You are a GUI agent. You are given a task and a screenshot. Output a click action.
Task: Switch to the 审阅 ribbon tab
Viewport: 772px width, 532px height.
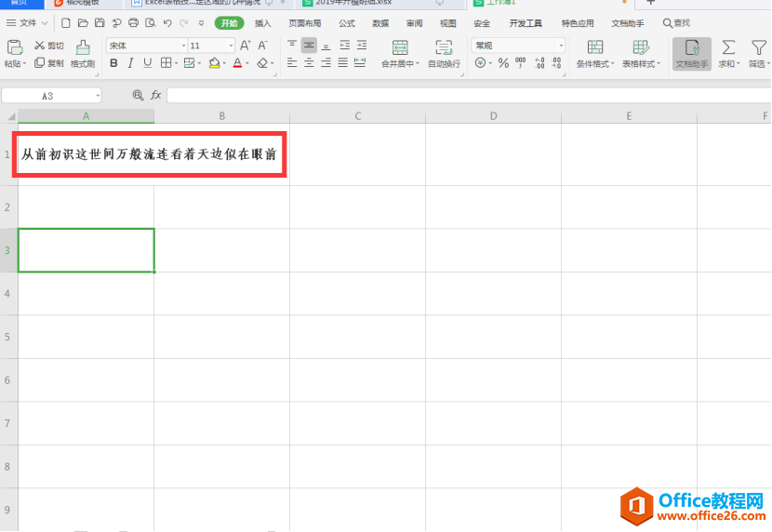[415, 23]
